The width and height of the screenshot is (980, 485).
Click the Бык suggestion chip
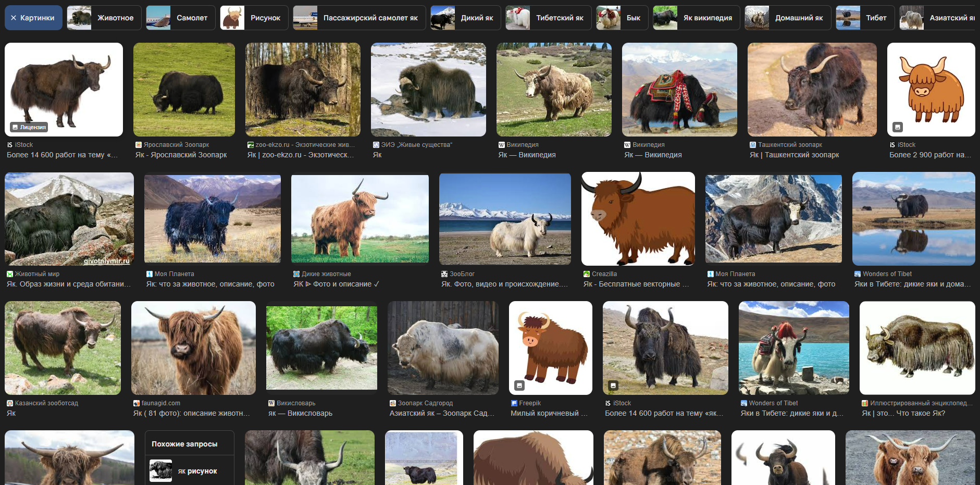tap(622, 18)
